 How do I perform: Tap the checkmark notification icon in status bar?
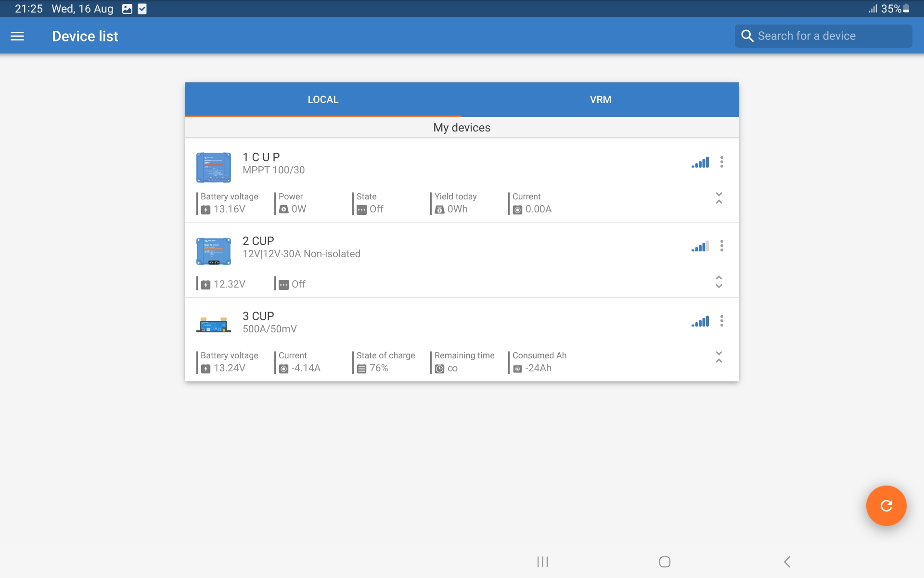142,9
